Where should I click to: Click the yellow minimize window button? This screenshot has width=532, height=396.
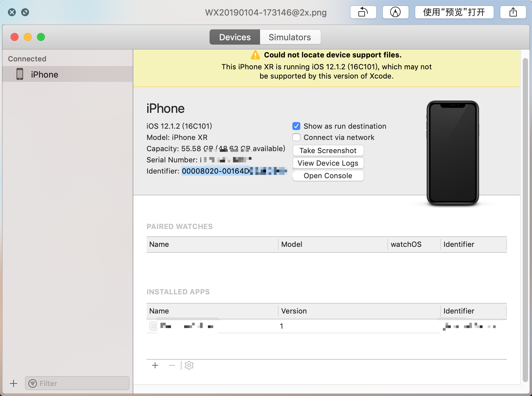click(x=28, y=37)
